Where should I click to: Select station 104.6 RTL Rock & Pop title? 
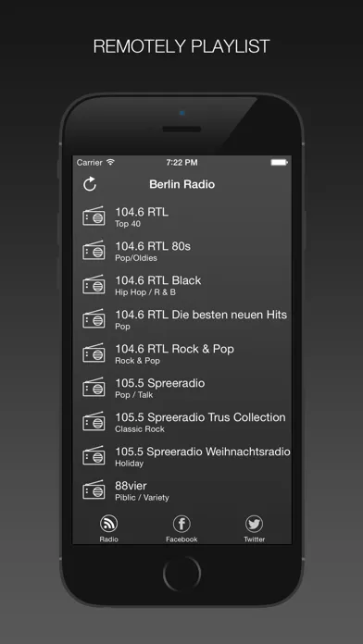pyautogui.click(x=175, y=349)
